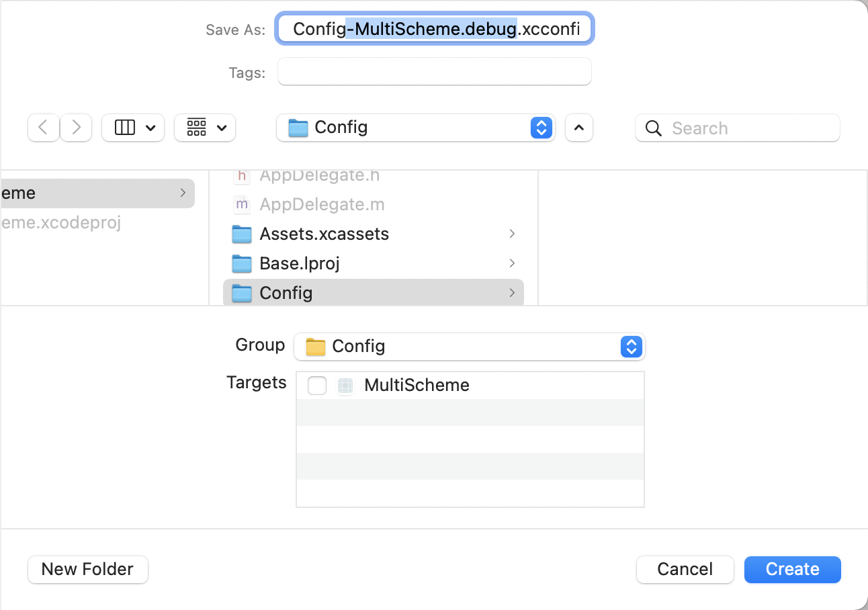Click the New Folder button

(x=88, y=569)
